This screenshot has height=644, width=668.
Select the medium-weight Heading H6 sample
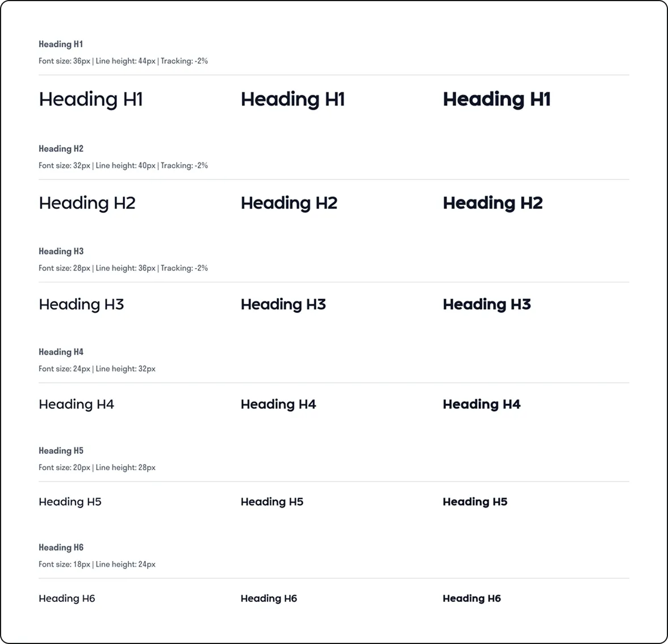tap(269, 599)
